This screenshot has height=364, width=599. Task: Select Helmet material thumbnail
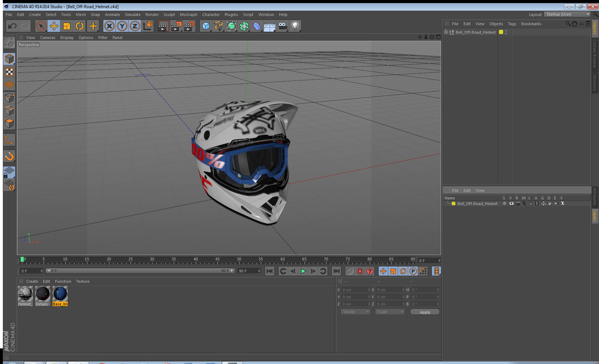25,296
